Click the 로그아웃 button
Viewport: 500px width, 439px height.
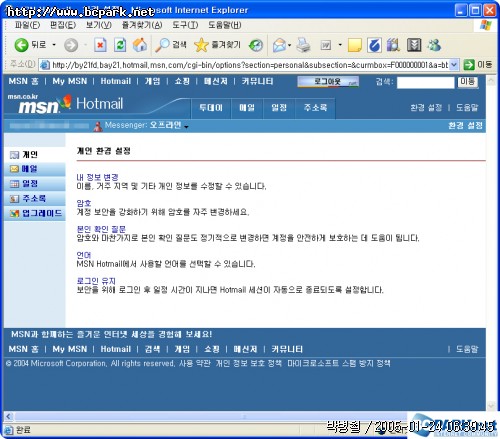(328, 82)
